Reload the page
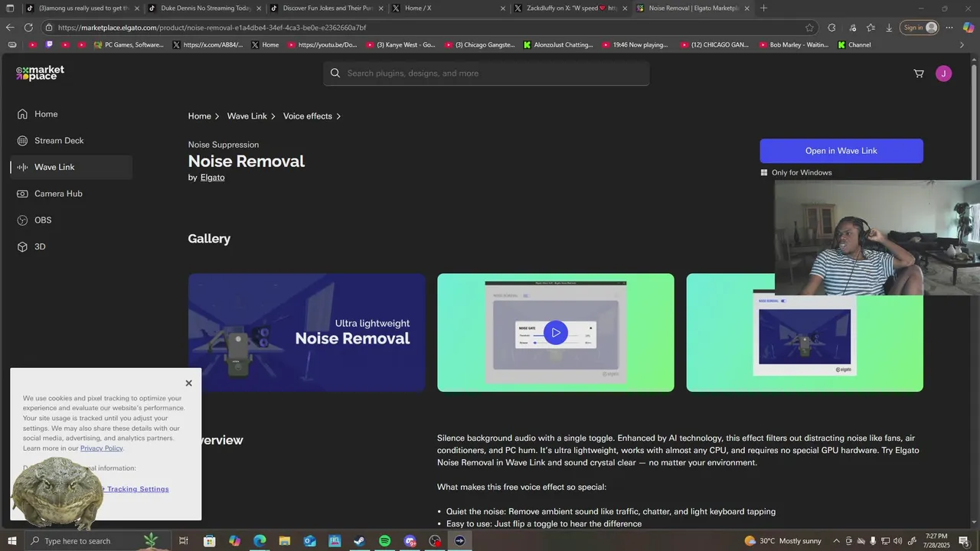The height and width of the screenshot is (551, 980). pos(28,28)
